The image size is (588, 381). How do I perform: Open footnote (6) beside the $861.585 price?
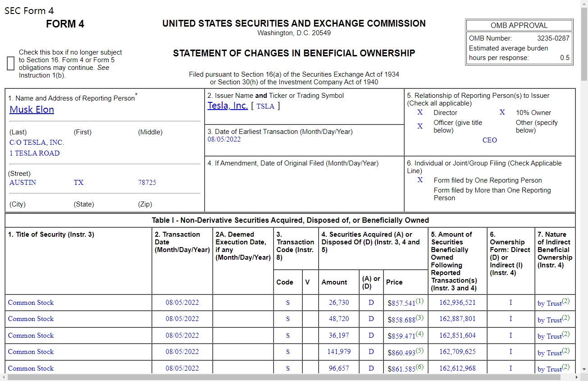(419, 367)
